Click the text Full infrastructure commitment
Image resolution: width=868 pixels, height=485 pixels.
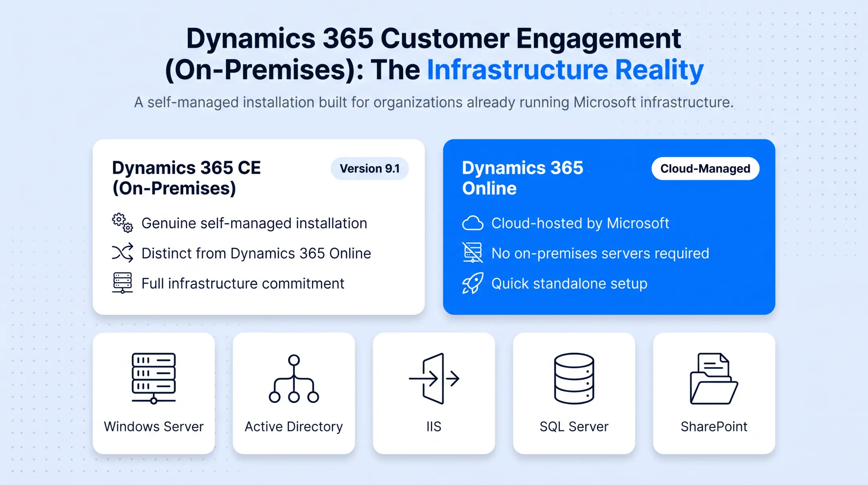[243, 284]
